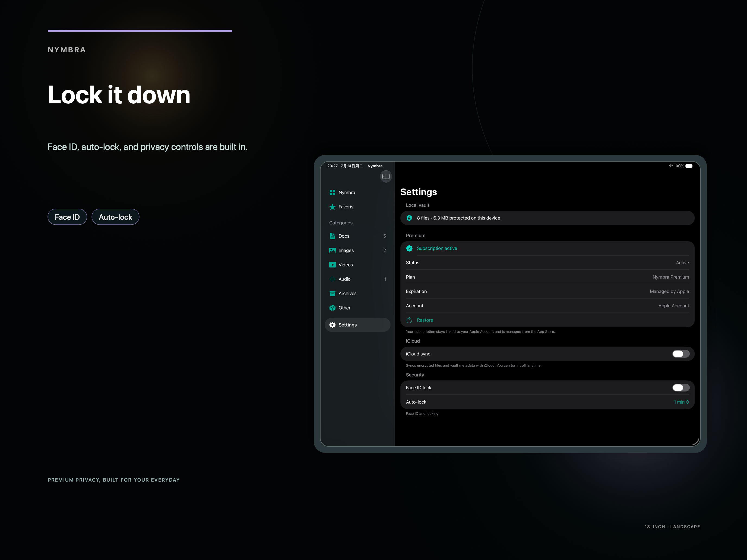Click the Settings page title

pyautogui.click(x=418, y=192)
